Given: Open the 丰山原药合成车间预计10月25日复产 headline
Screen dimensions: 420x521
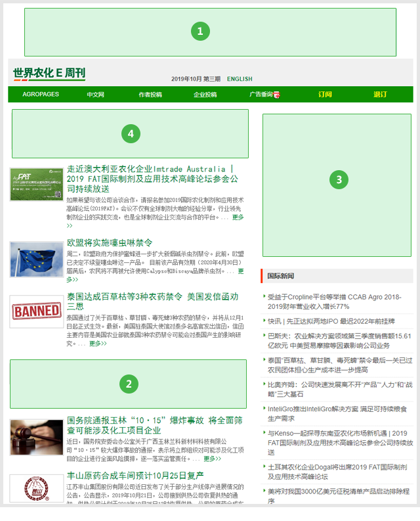Looking at the screenshot, I should [x=135, y=476].
